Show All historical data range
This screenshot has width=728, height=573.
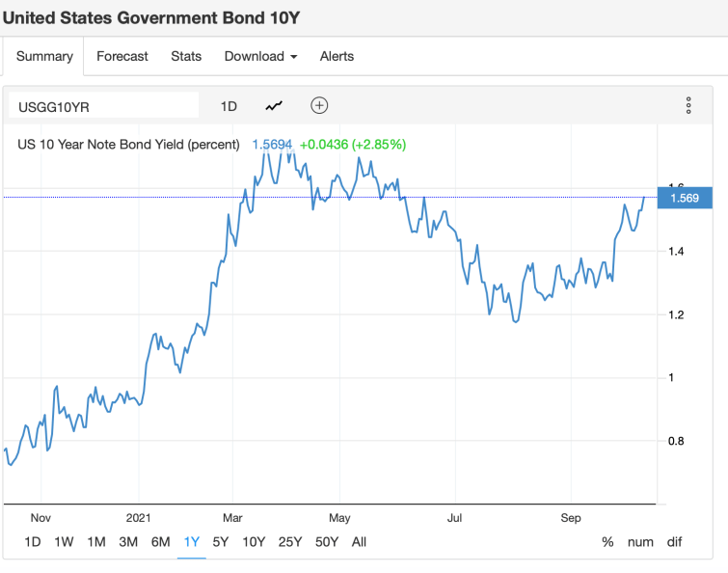click(359, 541)
